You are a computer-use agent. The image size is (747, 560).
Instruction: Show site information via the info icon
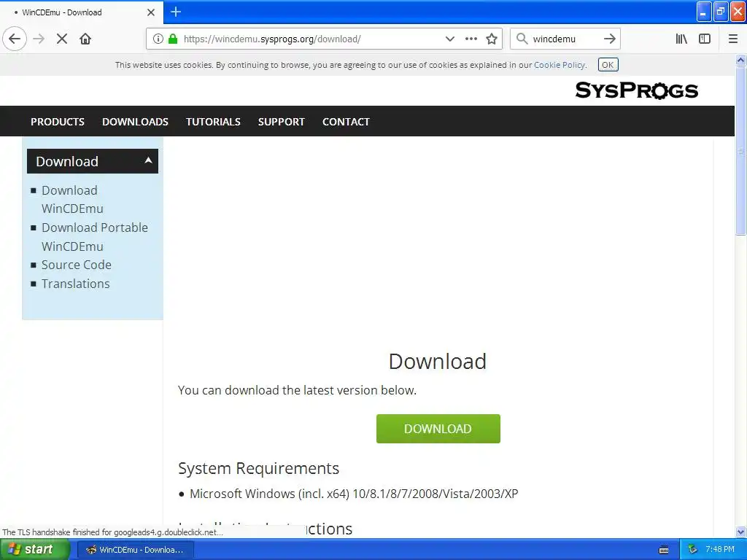[x=158, y=39]
